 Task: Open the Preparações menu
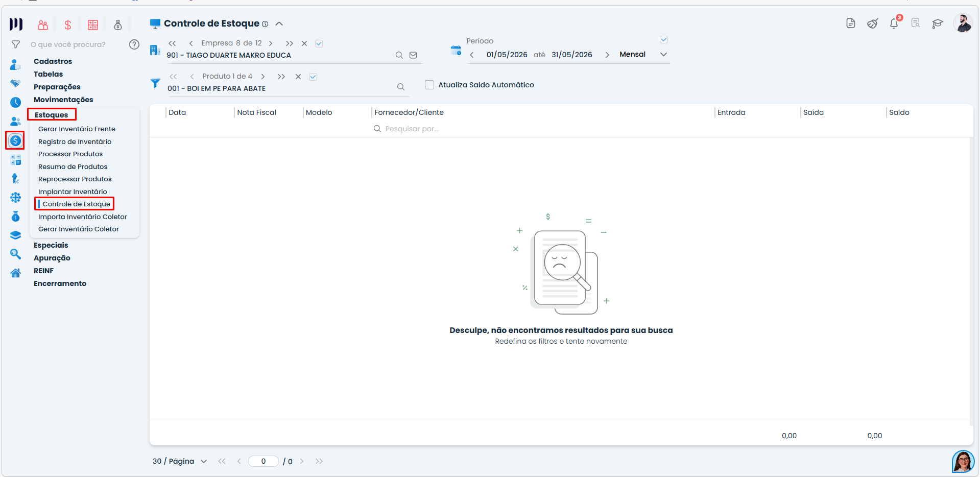pos(57,87)
